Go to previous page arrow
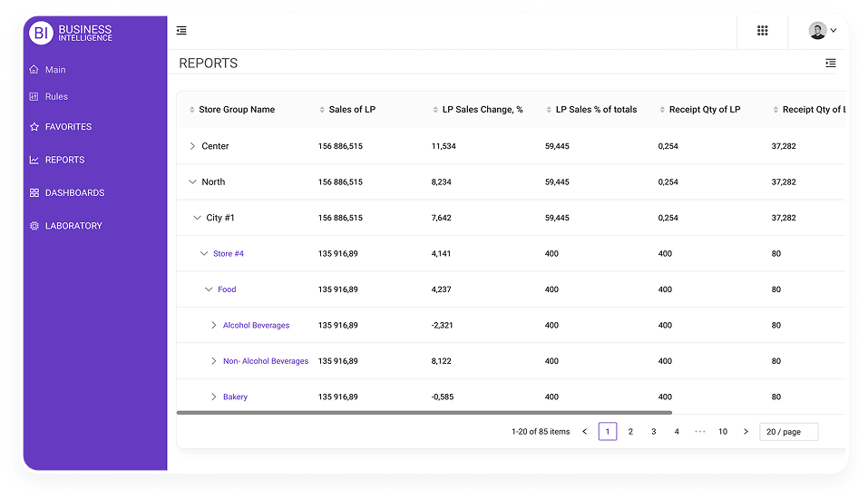The image size is (868, 500). pyautogui.click(x=585, y=432)
